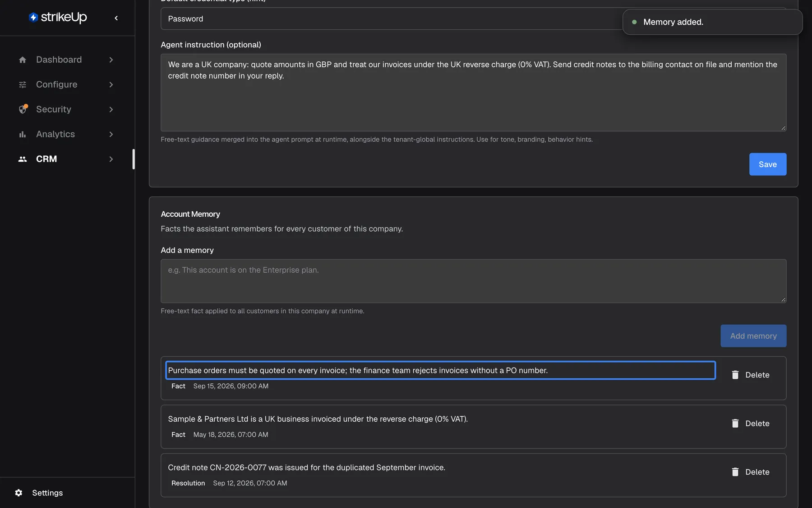This screenshot has height=508, width=812.
Task: Click the Add a memory text area
Action: click(x=473, y=281)
